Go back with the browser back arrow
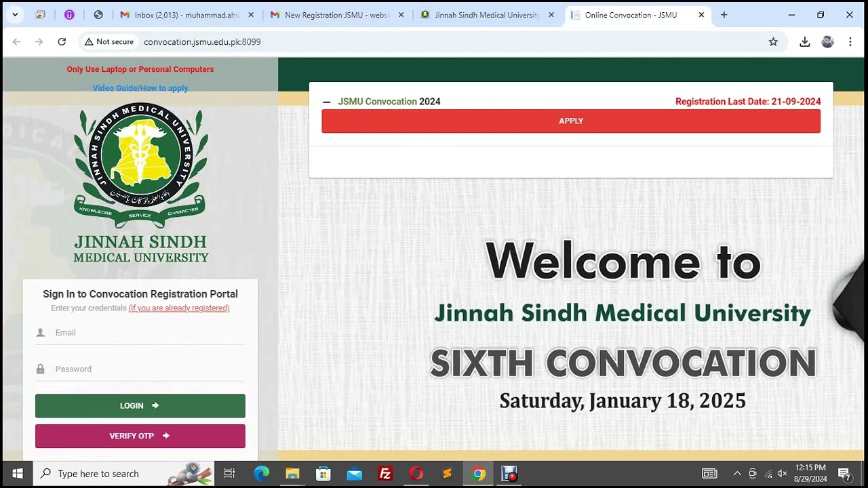 click(17, 41)
